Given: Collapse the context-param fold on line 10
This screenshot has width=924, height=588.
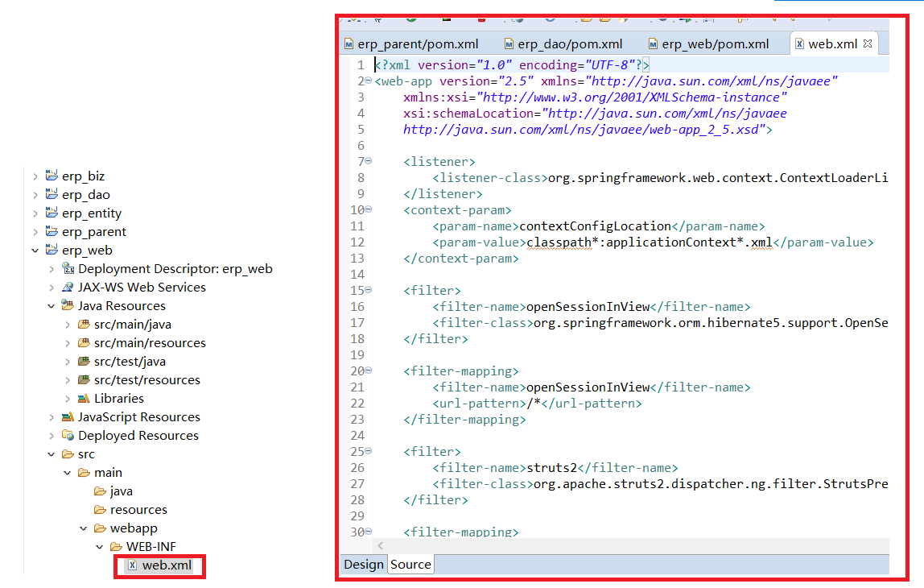Looking at the screenshot, I should (369, 209).
